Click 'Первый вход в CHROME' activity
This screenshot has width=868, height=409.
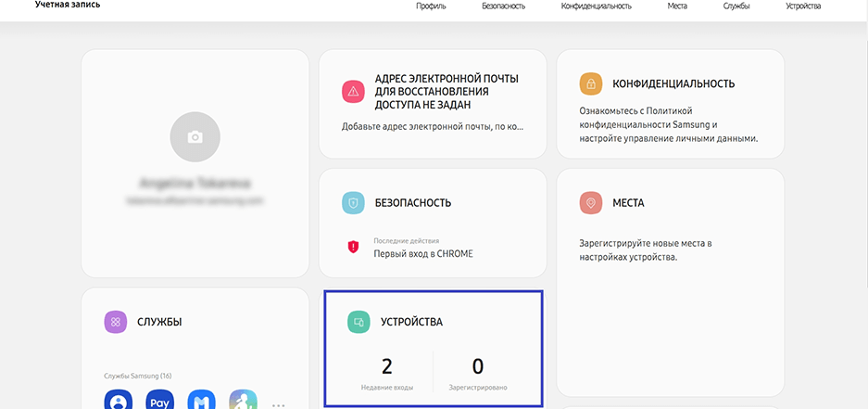[423, 254]
